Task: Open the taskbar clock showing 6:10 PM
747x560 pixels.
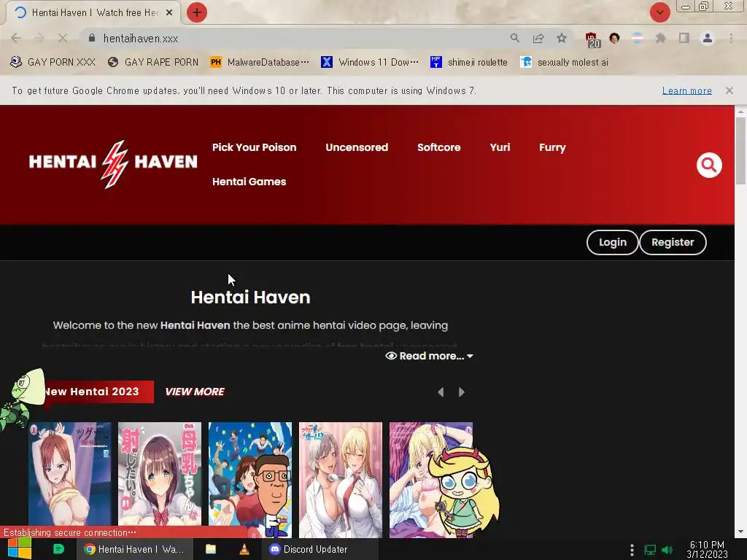Action: (707, 550)
